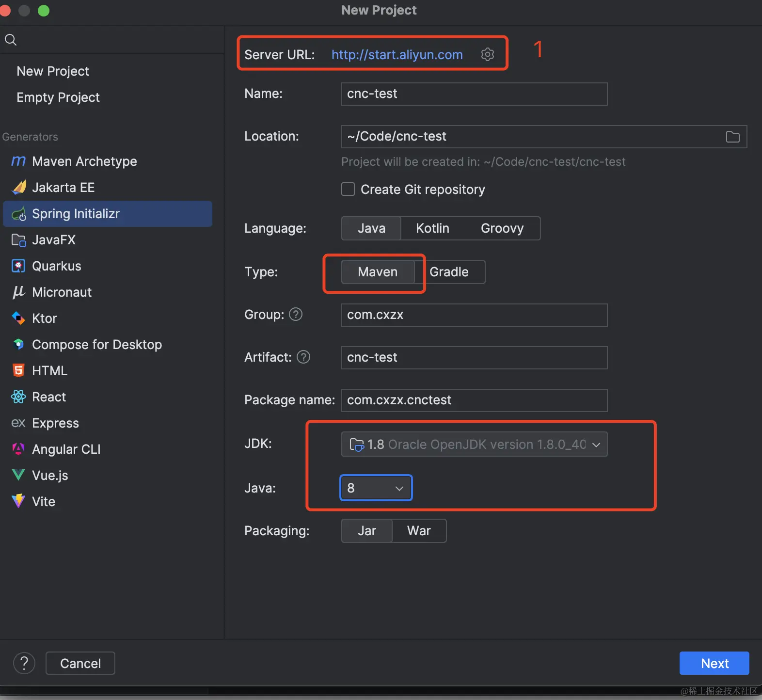
Task: Click the Micronaut mu icon
Action: [18, 292]
